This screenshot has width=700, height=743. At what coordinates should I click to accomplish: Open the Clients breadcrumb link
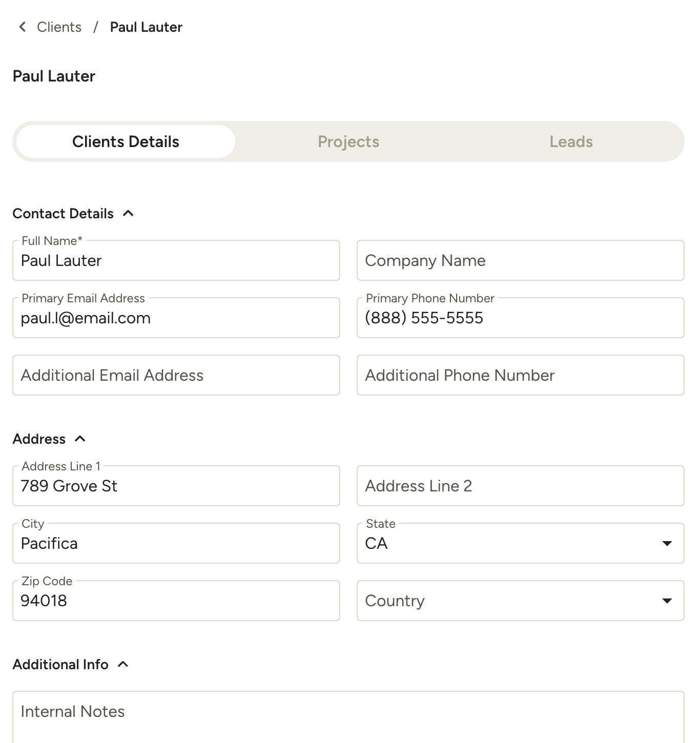click(x=59, y=27)
